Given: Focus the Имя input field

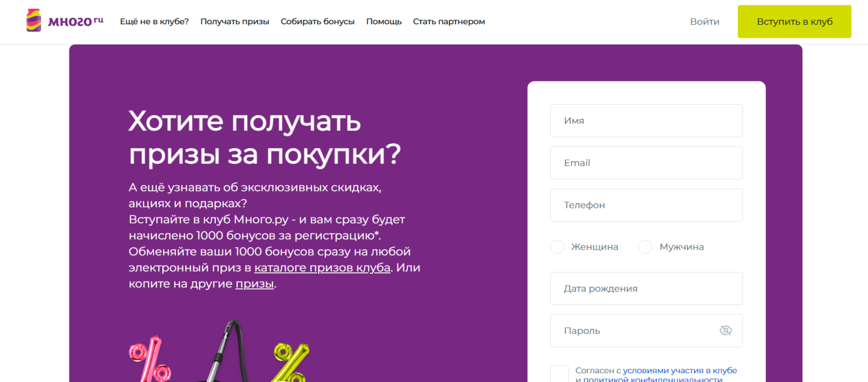Looking at the screenshot, I should click(646, 121).
